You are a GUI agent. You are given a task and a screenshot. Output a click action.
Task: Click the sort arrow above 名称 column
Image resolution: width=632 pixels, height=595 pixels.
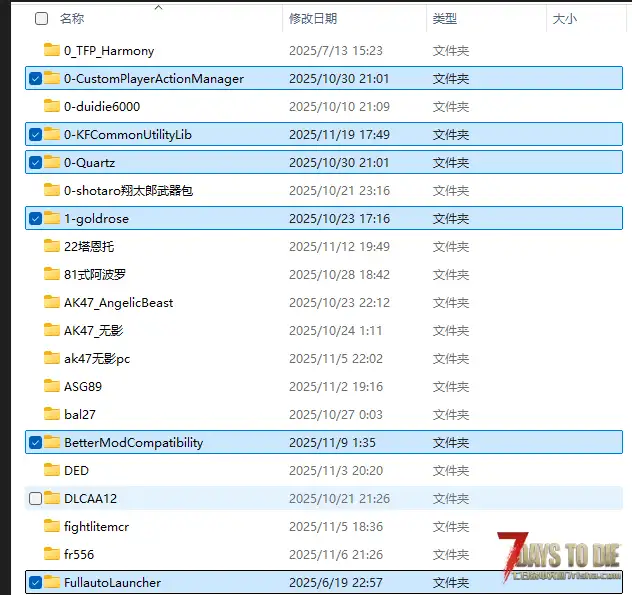click(x=158, y=6)
